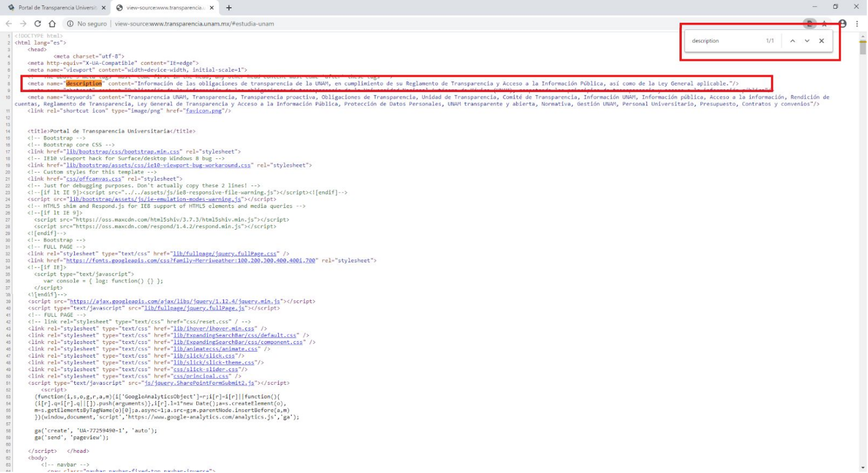Screen dimensions: 868x473
Task: Select the view-source tab
Action: point(165,8)
